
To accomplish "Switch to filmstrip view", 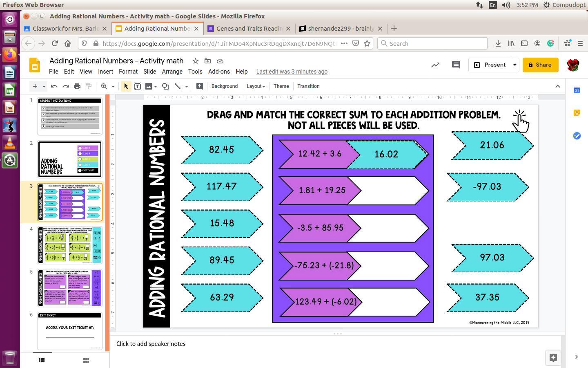I will coord(41,360).
